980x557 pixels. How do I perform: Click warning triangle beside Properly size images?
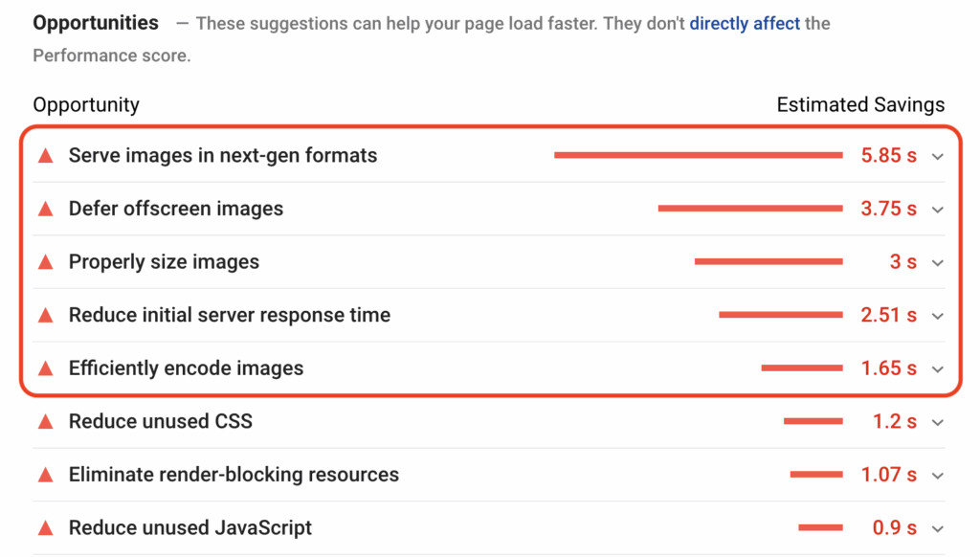tap(45, 262)
